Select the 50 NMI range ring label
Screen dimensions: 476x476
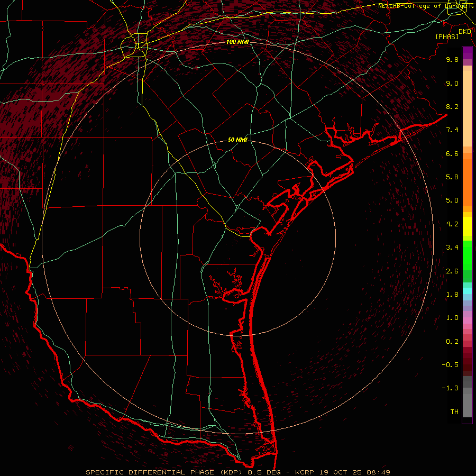pyautogui.click(x=237, y=140)
